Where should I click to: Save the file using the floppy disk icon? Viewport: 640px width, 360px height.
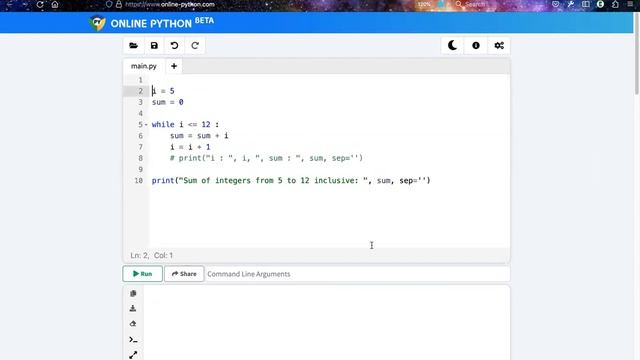154,45
